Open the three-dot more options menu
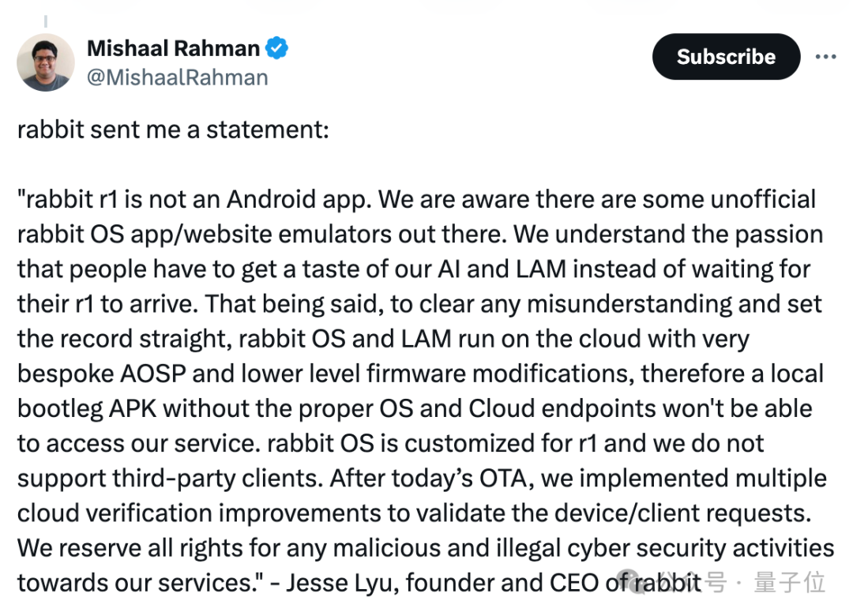853x616 pixels. (825, 57)
